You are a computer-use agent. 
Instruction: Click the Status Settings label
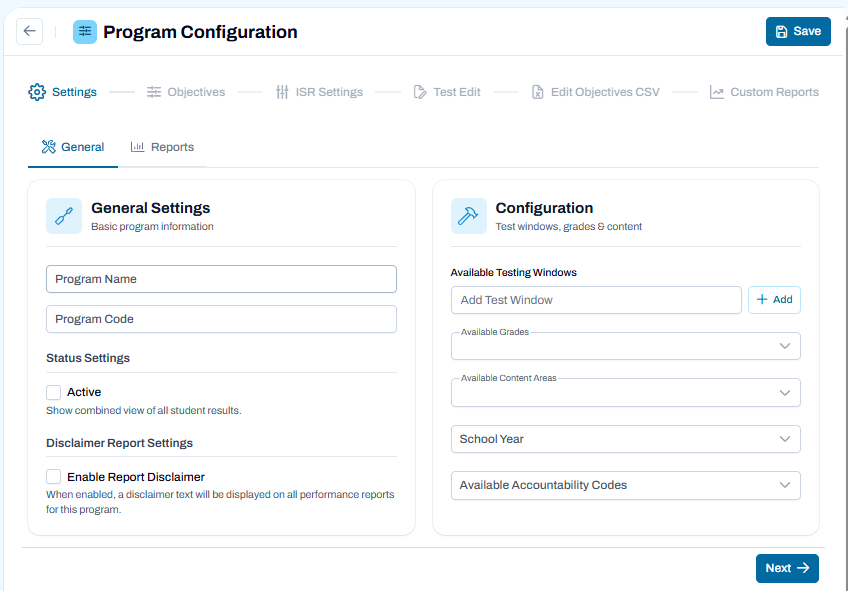[88, 358]
